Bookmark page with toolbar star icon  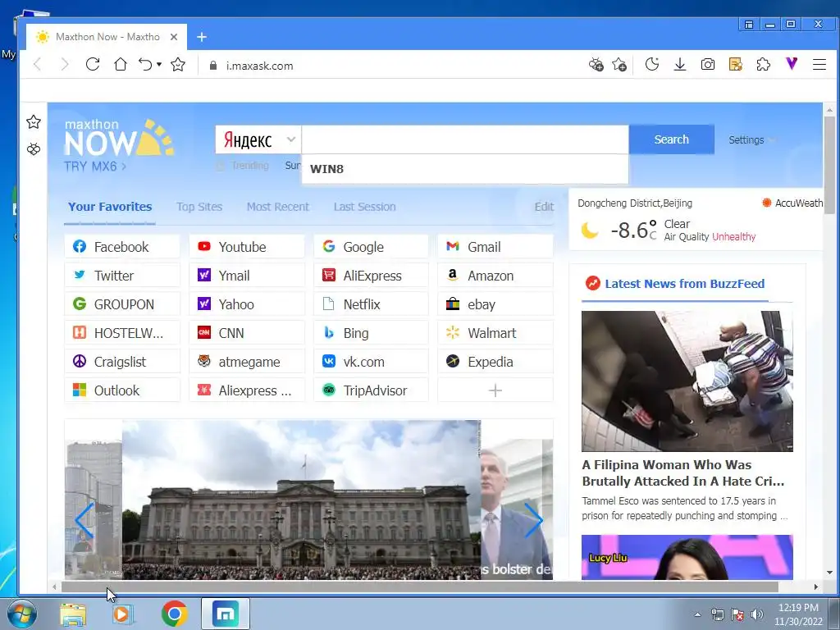click(178, 65)
